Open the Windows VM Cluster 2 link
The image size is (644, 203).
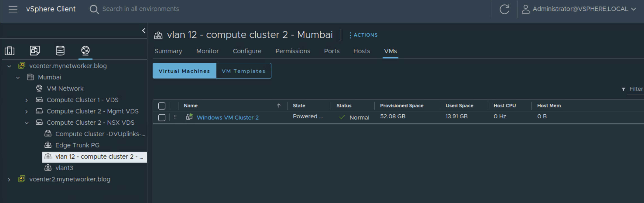pos(227,118)
